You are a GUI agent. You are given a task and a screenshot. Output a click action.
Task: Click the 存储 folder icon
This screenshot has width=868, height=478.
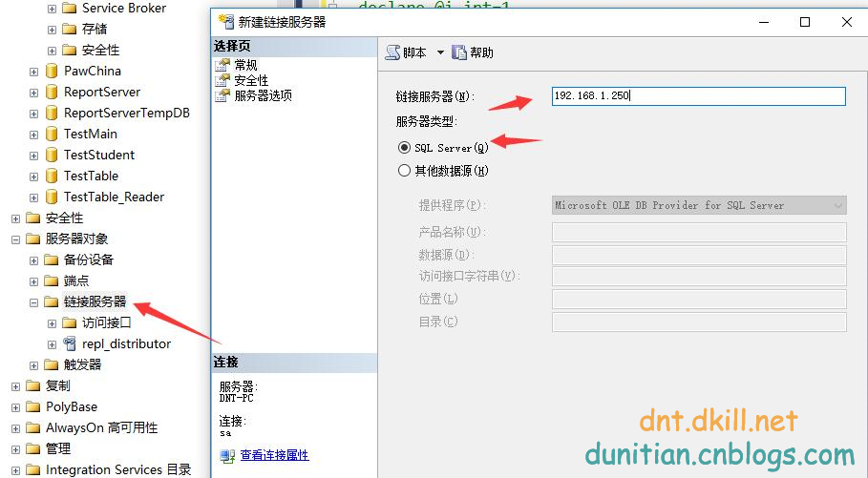click(69, 29)
